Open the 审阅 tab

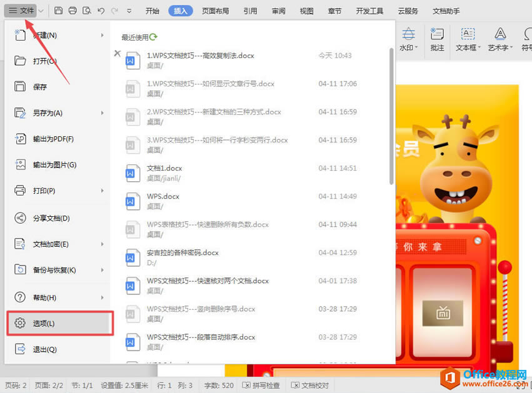tap(279, 11)
